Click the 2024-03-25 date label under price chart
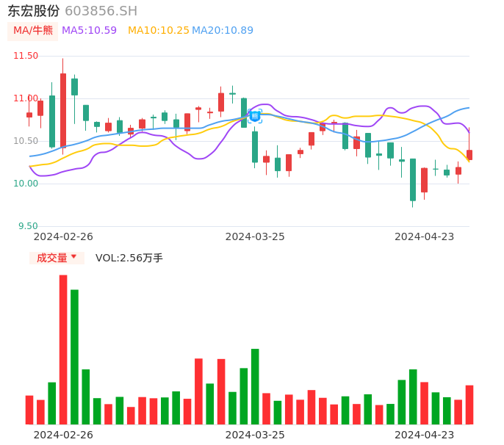 coord(254,236)
